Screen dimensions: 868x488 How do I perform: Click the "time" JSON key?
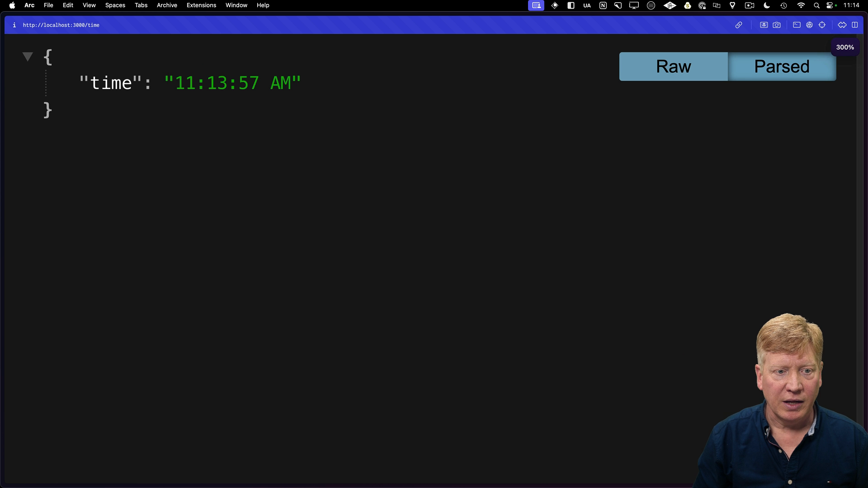[111, 83]
